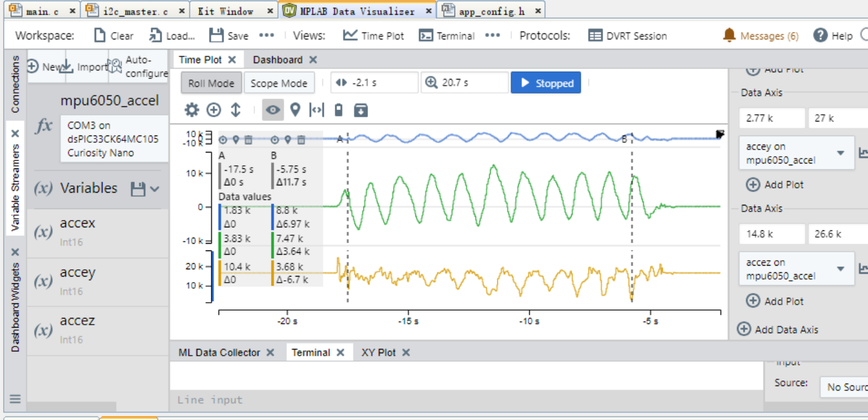Click Add Plot below the accey dropdown

pyautogui.click(x=774, y=185)
